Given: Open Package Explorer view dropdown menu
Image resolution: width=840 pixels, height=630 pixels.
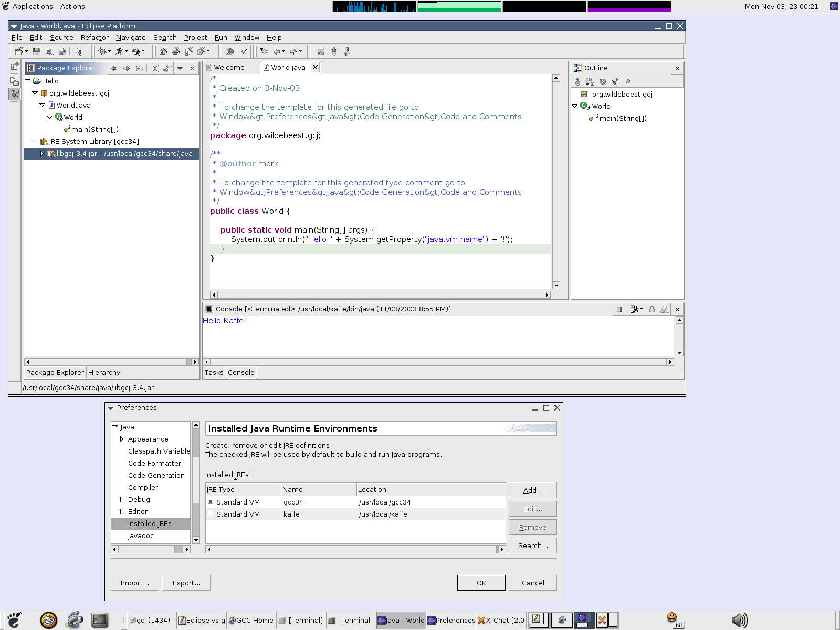Looking at the screenshot, I should 180,68.
